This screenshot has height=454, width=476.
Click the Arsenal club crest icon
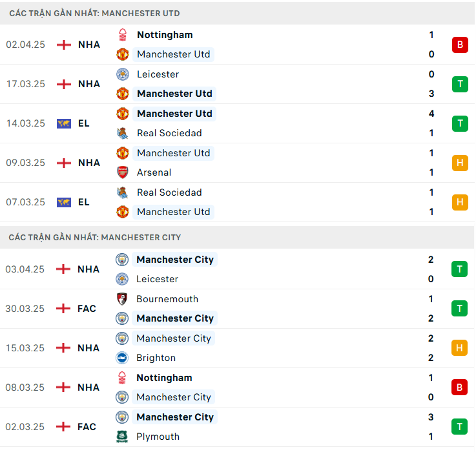pyautogui.click(x=122, y=172)
